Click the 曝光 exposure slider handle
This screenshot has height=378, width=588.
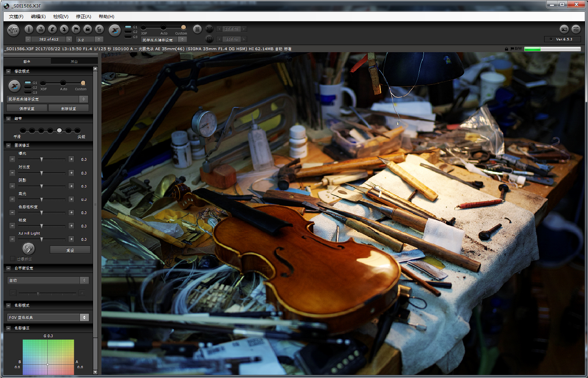click(42, 160)
